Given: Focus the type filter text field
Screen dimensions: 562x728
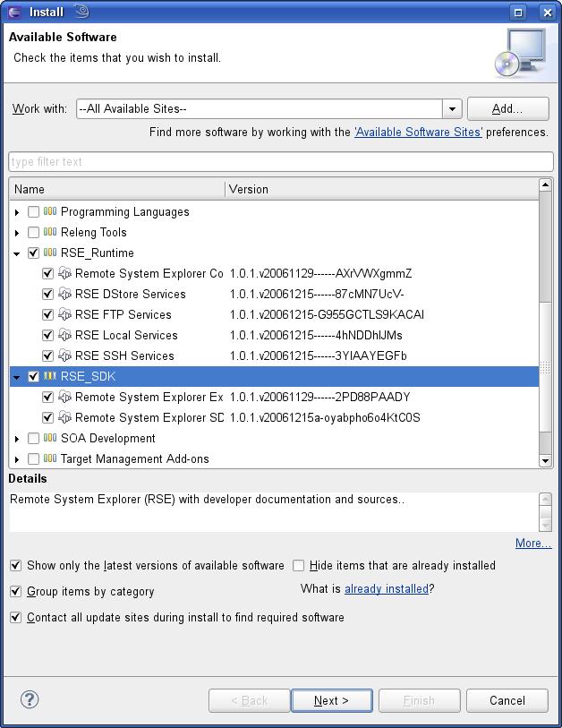Looking at the screenshot, I should click(280, 162).
